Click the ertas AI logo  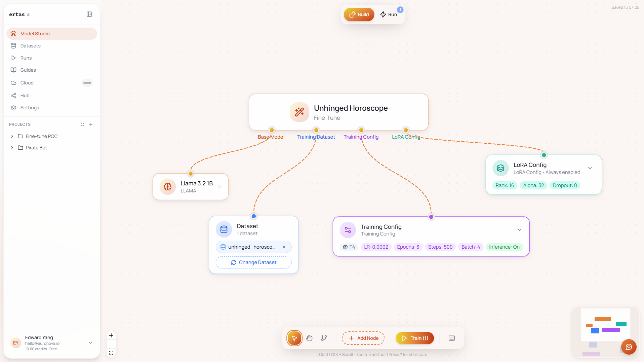pyautogui.click(x=19, y=14)
